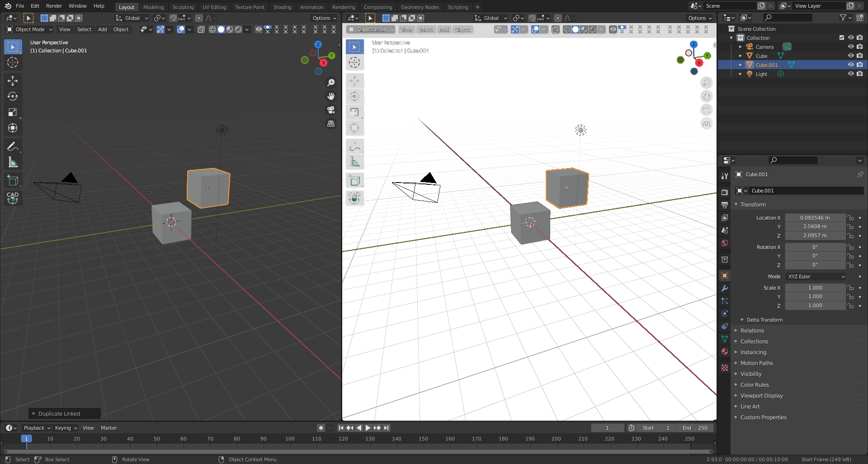Viewport: 868px width, 464px height.
Task: Click the hand pan icon in left viewport
Action: coord(331,96)
